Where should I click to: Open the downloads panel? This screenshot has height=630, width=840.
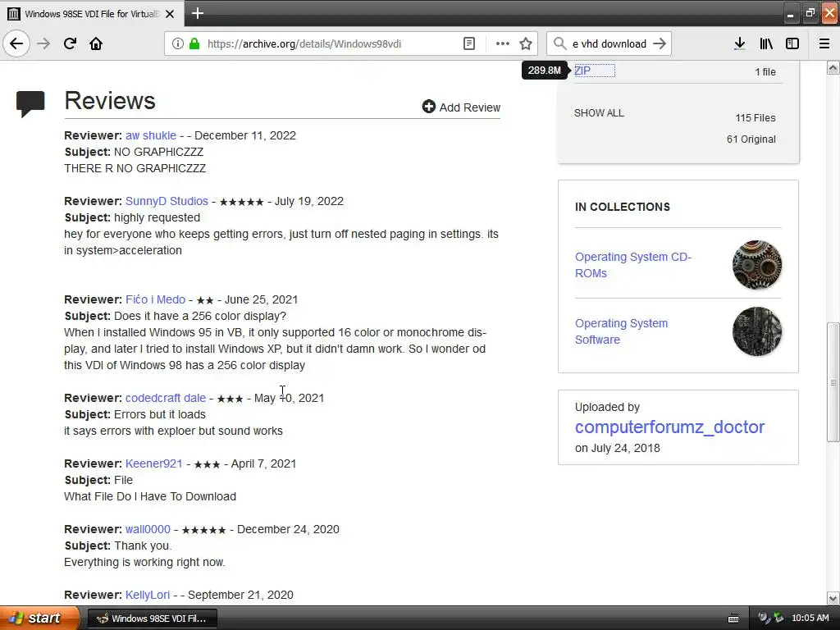click(x=739, y=43)
